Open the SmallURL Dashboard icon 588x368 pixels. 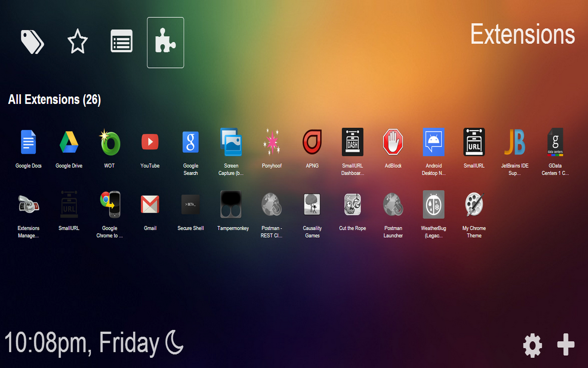pyautogui.click(x=353, y=142)
